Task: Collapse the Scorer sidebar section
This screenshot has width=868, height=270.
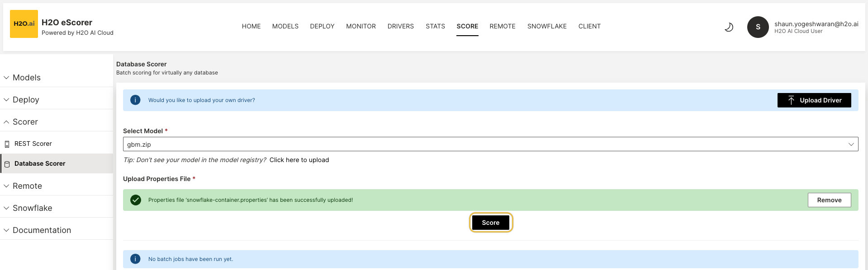Action: pyautogui.click(x=25, y=122)
